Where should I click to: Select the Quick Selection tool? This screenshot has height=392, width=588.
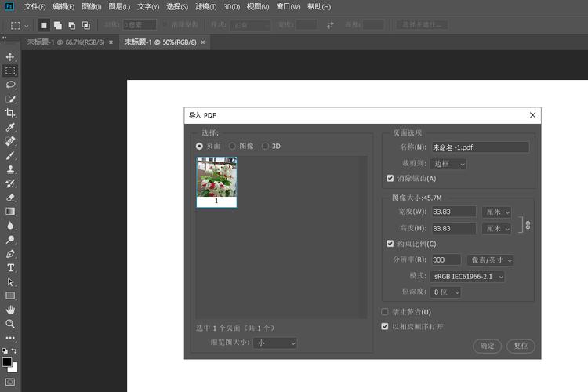click(10, 99)
